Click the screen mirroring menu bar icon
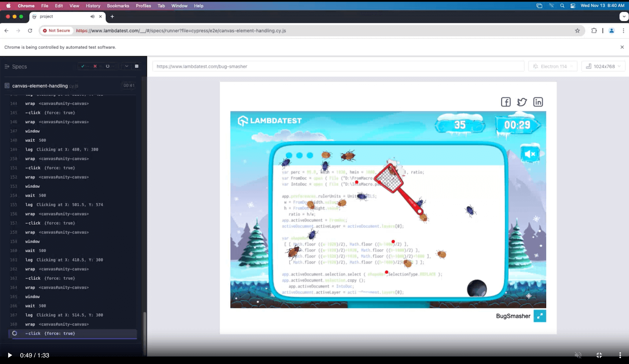Screen dimensions: 629x364 click(x=539, y=5)
